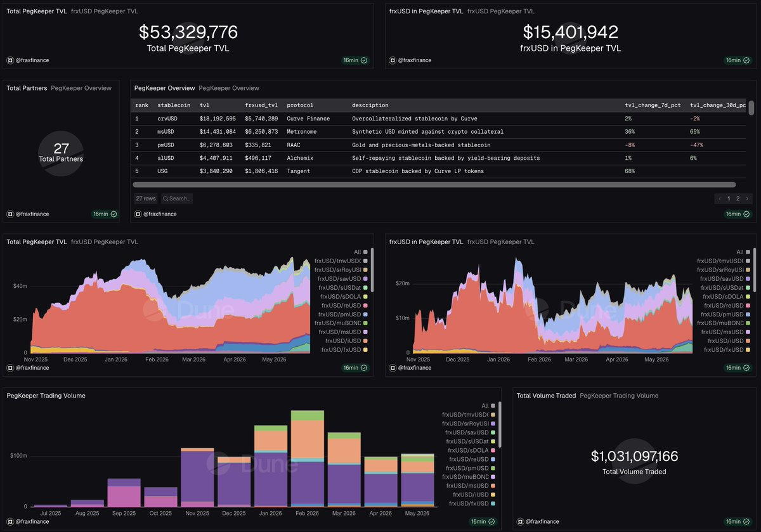The image size is (761, 532).
Task: Go to previous table page with left arrow
Action: [x=720, y=198]
